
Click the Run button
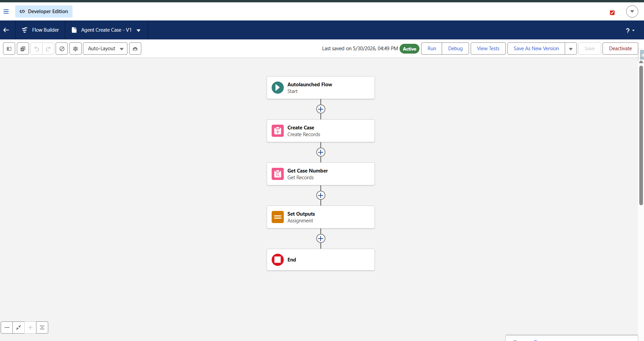pos(432,49)
